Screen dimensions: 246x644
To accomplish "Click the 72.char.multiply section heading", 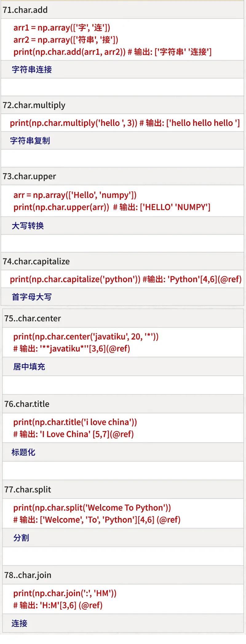I will coord(34,105).
